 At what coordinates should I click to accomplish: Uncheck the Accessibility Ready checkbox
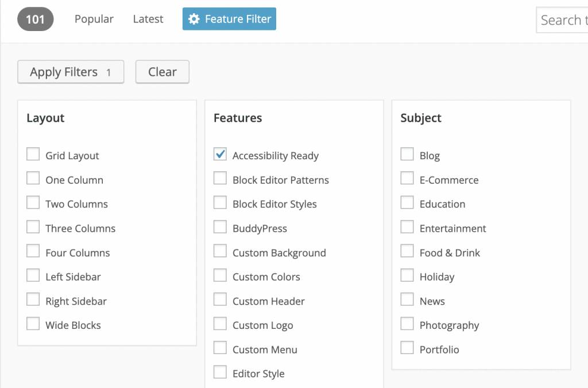[220, 155]
